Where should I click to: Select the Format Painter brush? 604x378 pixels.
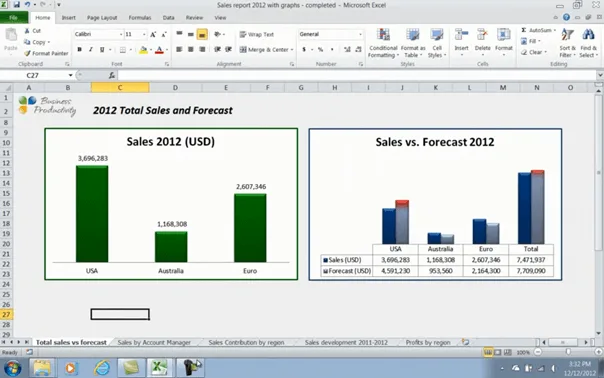pos(27,53)
